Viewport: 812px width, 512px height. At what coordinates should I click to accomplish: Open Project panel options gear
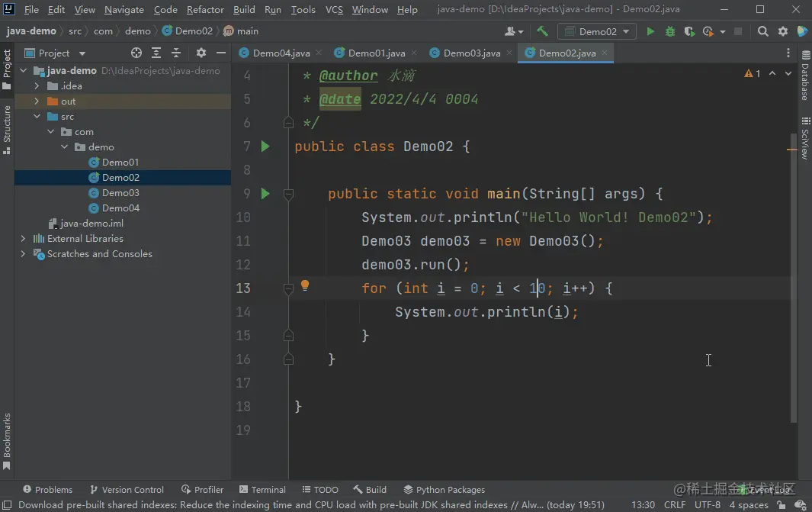pos(201,53)
